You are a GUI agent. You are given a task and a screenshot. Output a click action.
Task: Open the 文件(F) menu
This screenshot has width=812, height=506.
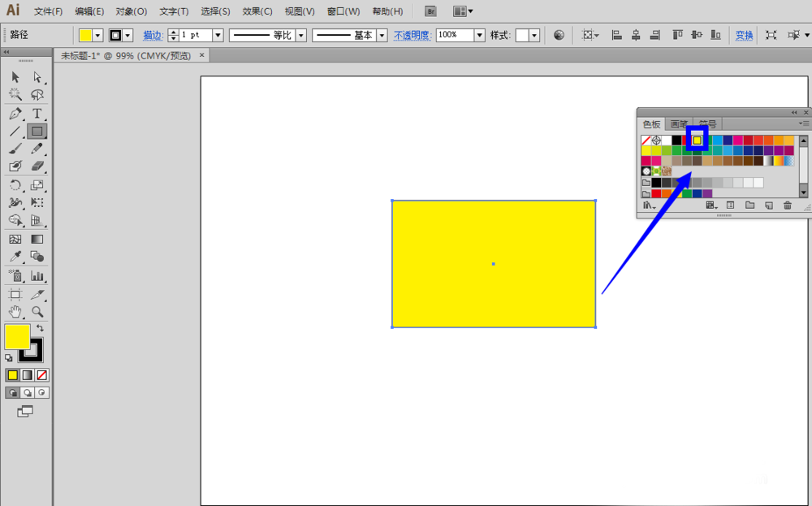pos(46,11)
